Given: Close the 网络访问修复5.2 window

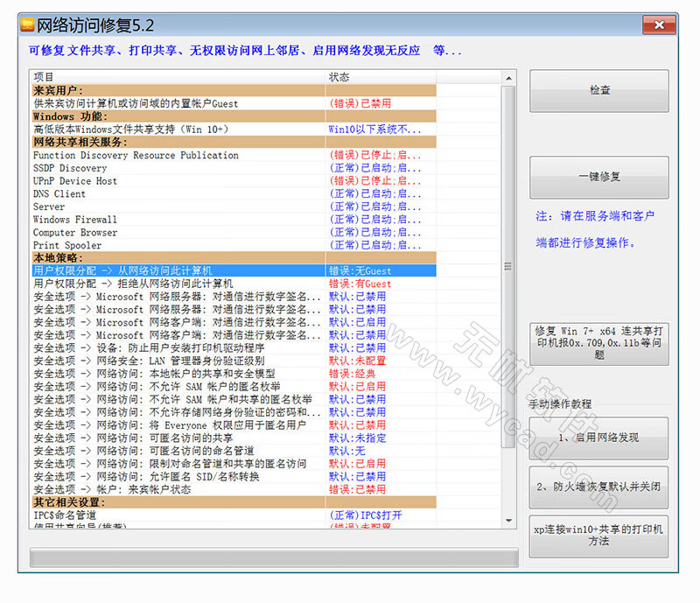Looking at the screenshot, I should (659, 25).
